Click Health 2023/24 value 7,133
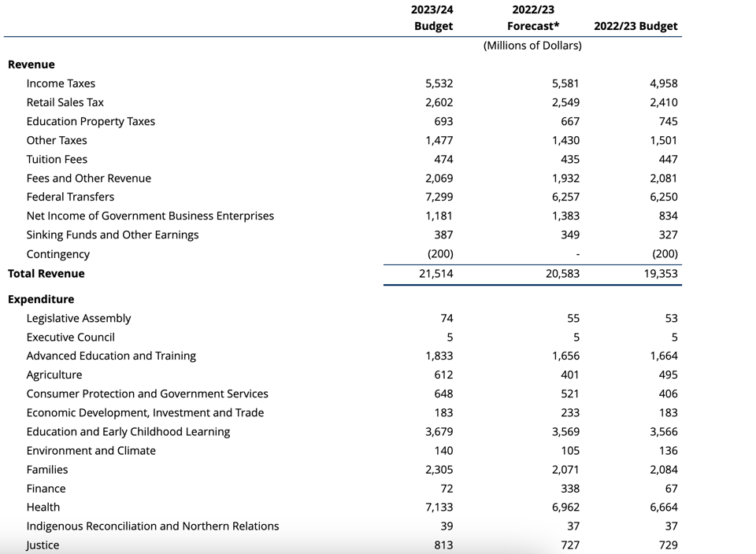 coord(439,508)
